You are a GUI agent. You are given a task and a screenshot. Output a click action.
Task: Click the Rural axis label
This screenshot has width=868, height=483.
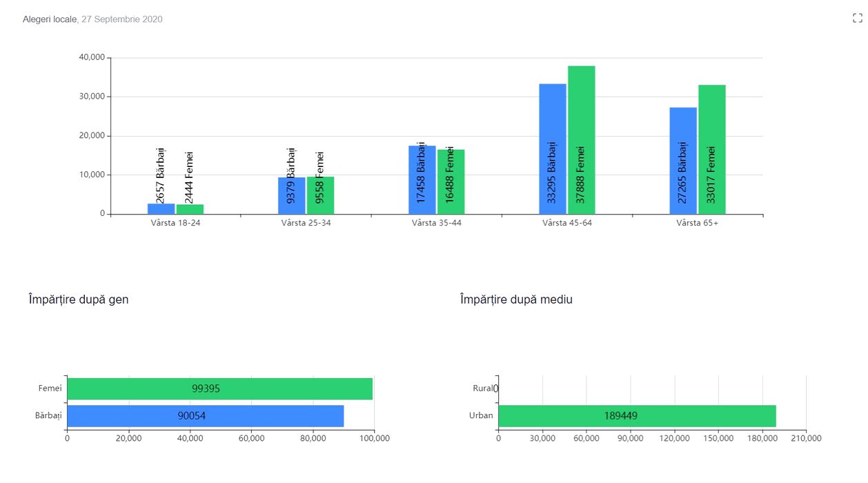click(482, 388)
